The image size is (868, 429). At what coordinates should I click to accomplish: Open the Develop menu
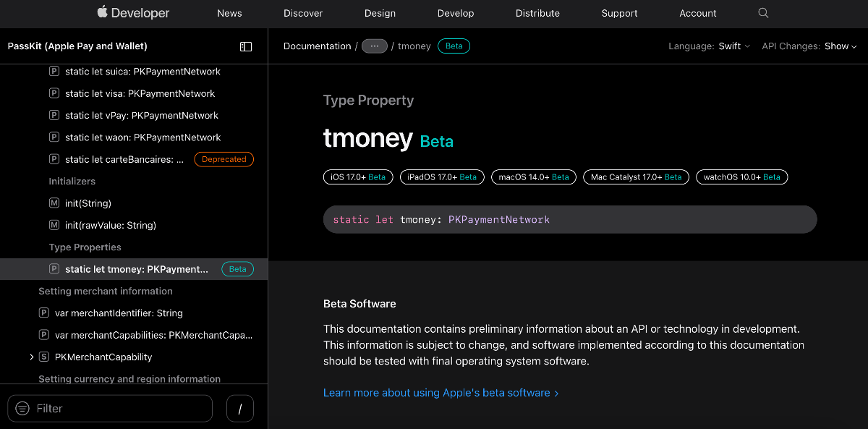tap(456, 13)
